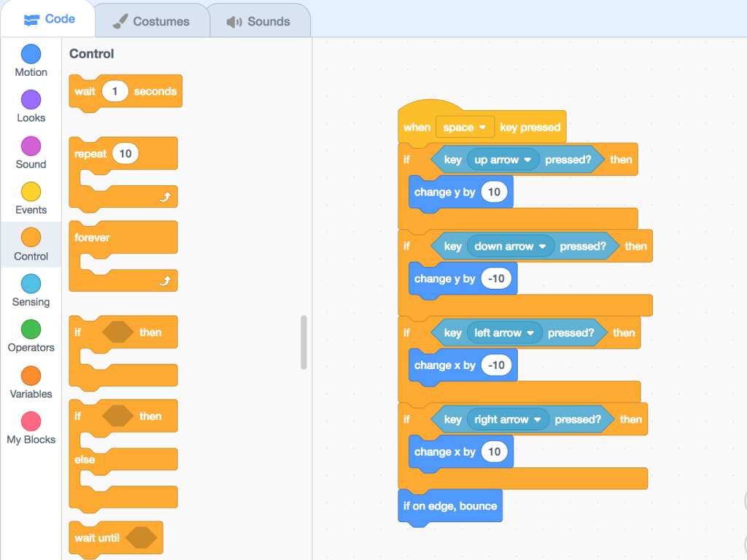Select the Motion category circle
Image resolution: width=747 pixels, height=560 pixels.
(31, 54)
